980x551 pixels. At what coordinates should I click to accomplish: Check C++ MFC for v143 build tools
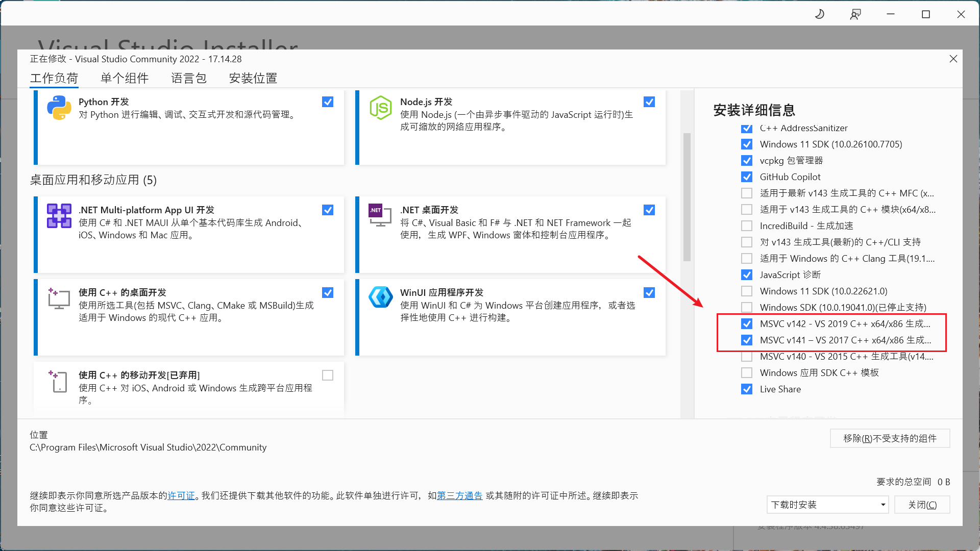(747, 193)
